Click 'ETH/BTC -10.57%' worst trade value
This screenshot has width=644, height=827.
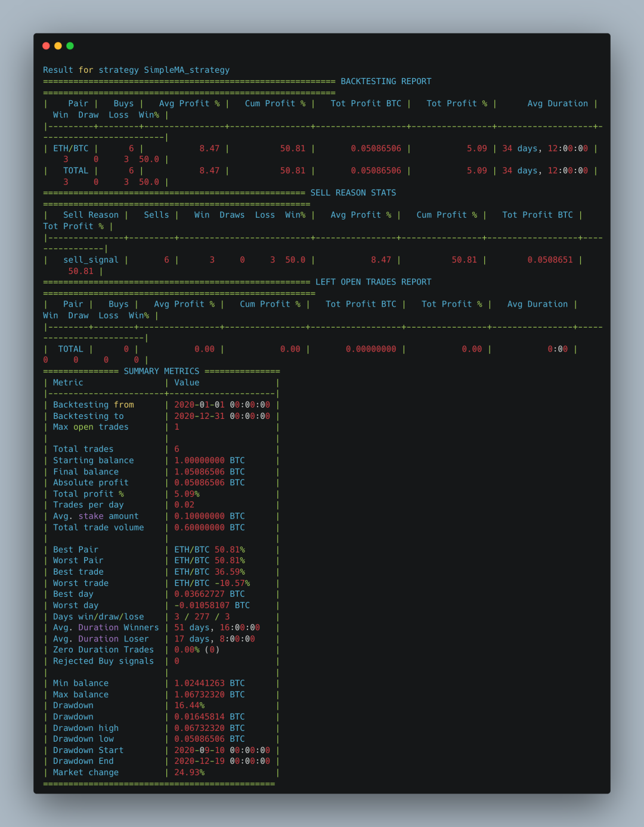pos(212,583)
